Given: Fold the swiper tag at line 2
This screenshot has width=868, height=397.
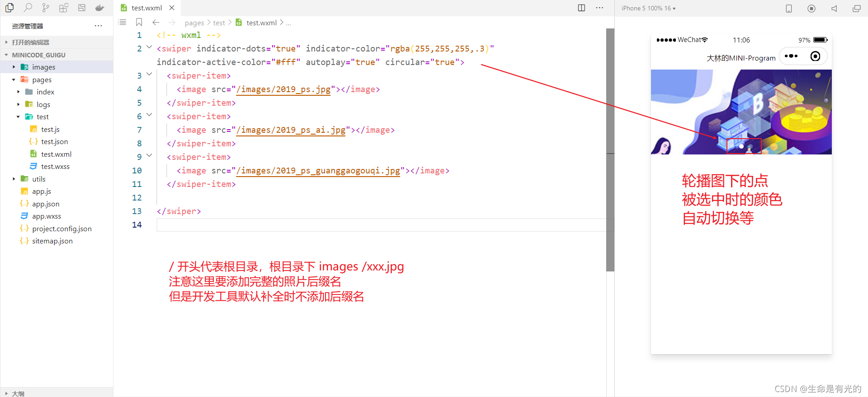Looking at the screenshot, I should (149, 47).
